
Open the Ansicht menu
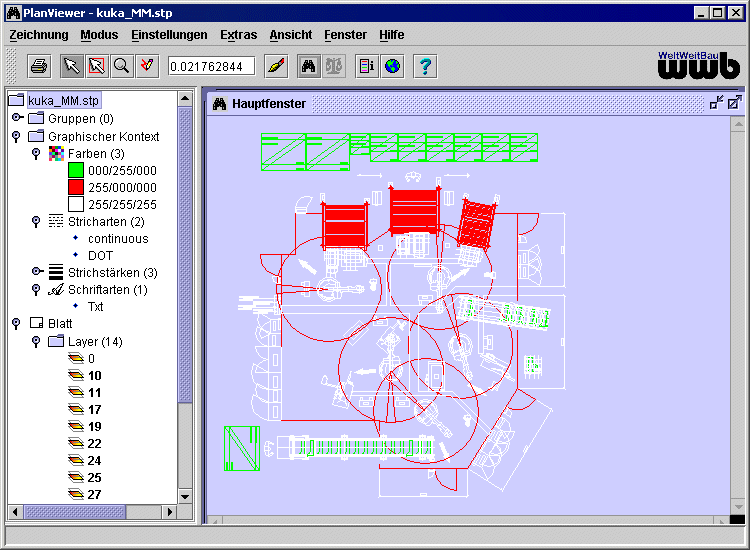point(290,35)
